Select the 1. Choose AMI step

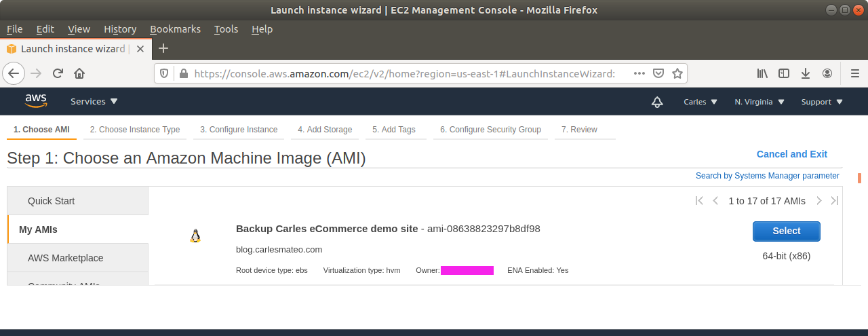(x=41, y=130)
